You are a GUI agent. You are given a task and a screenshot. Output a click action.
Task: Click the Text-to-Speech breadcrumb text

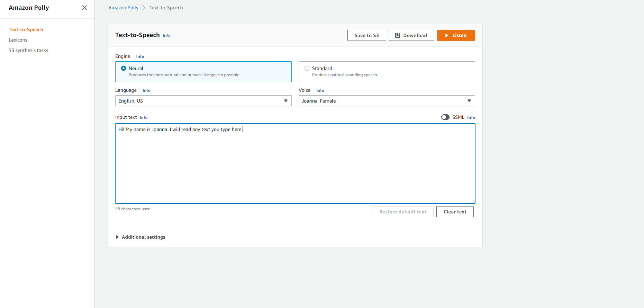166,8
